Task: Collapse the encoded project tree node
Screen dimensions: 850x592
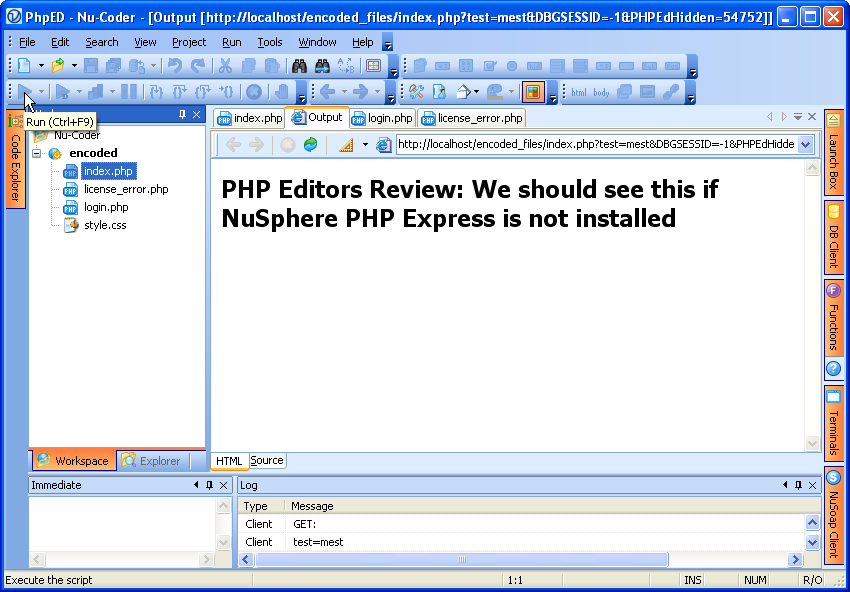Action: 37,153
